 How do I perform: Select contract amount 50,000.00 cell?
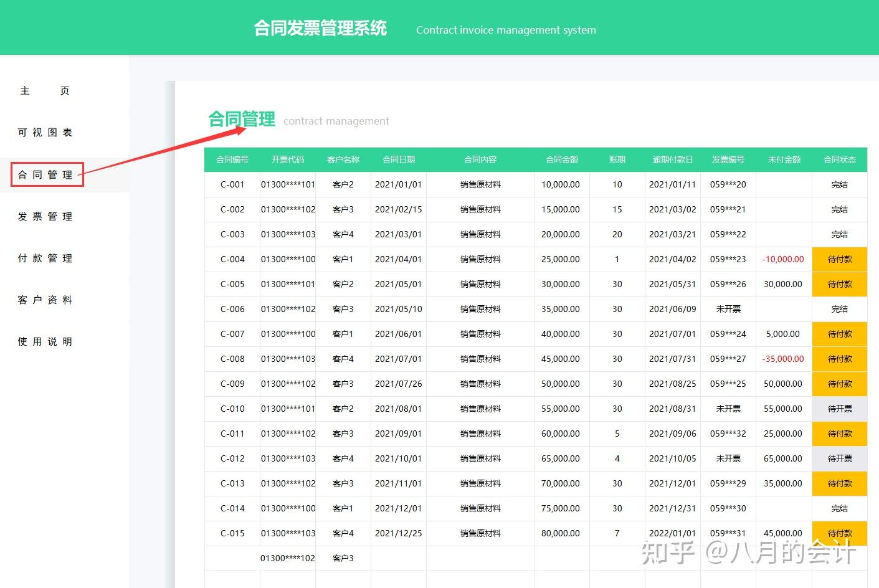point(561,384)
